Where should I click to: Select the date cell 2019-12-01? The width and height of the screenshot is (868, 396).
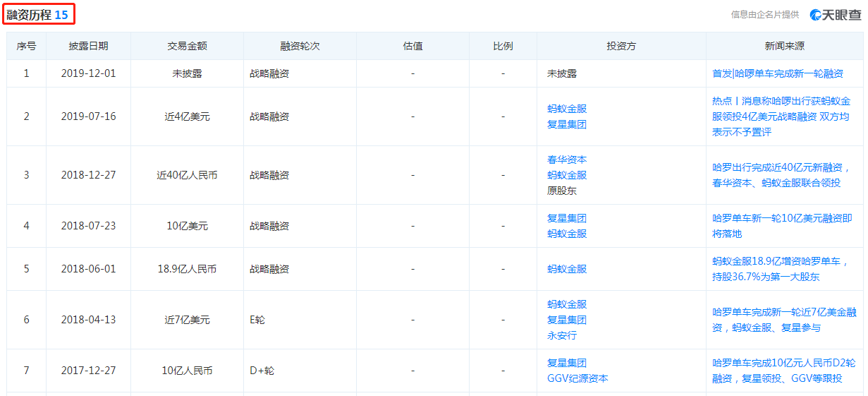point(88,73)
